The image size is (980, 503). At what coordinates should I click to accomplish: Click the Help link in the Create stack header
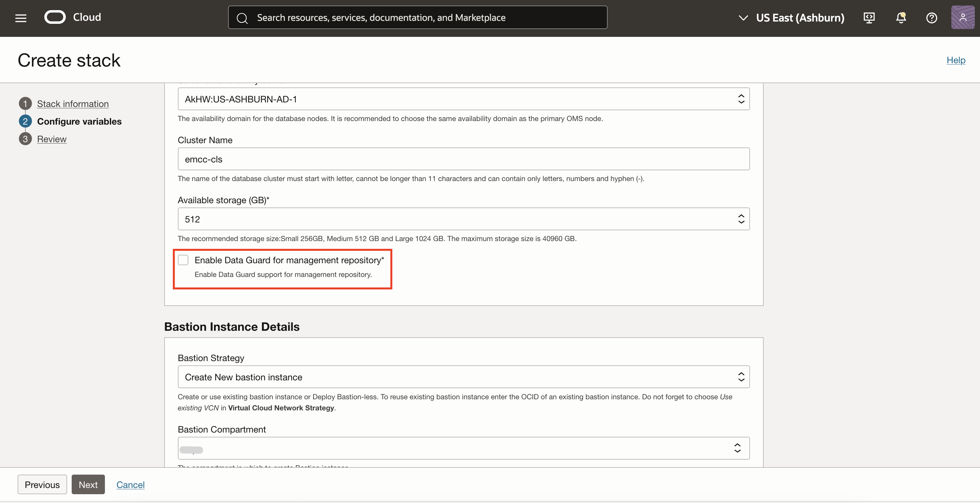(955, 60)
